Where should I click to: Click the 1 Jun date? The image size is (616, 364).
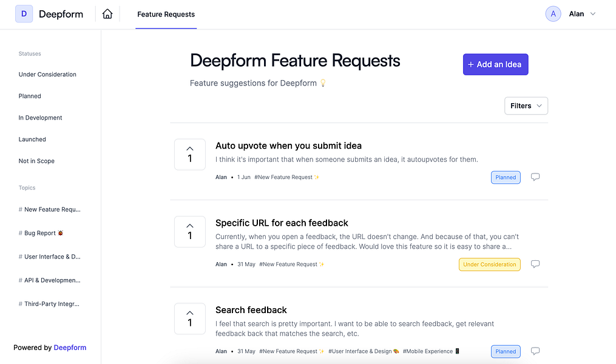[x=243, y=177]
